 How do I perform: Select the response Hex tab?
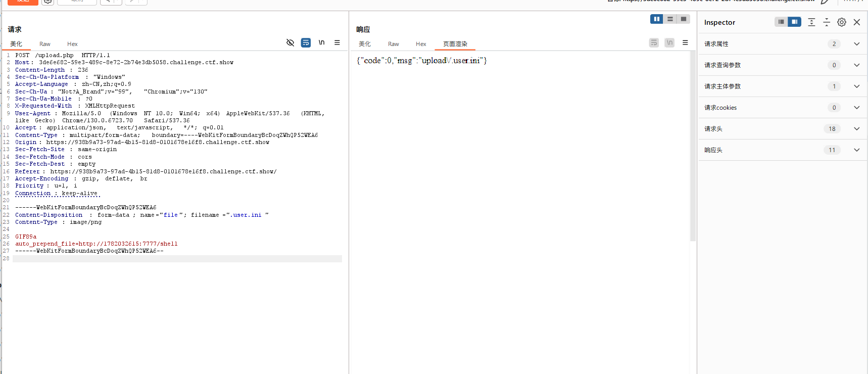click(x=421, y=44)
